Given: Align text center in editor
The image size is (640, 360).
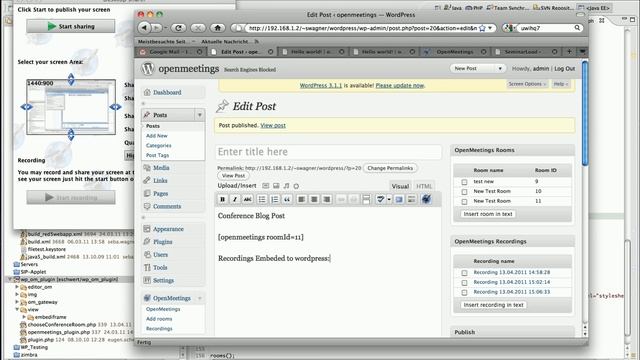Looking at the screenshot, I should [314, 199].
